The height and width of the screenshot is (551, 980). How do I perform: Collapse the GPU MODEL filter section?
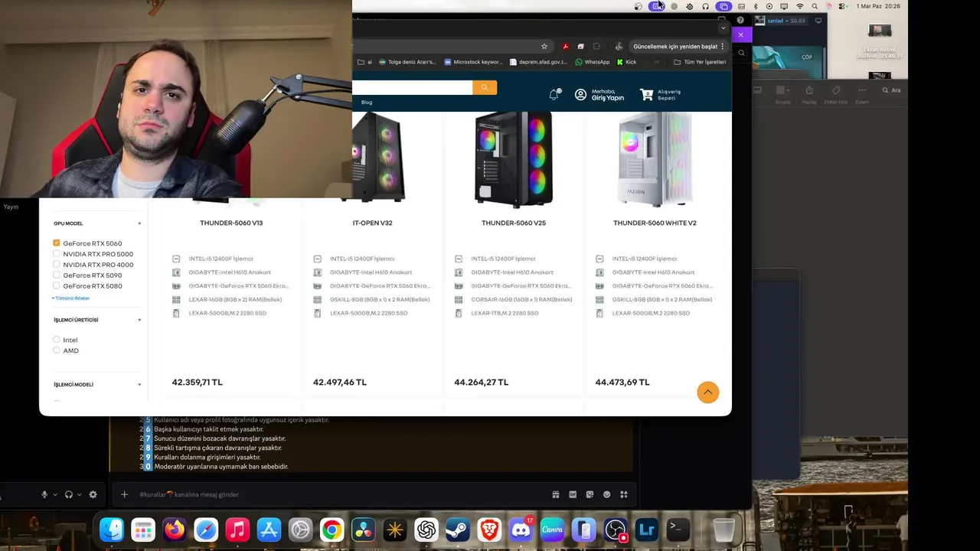click(139, 223)
